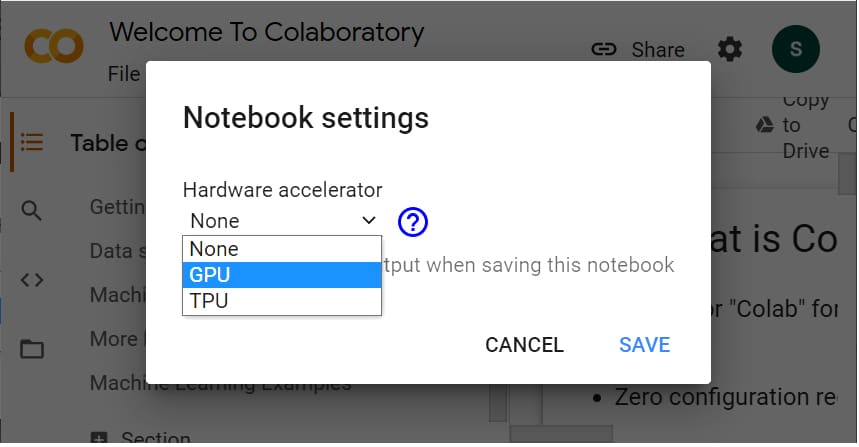Click the hardware accelerator help icon

(x=413, y=221)
